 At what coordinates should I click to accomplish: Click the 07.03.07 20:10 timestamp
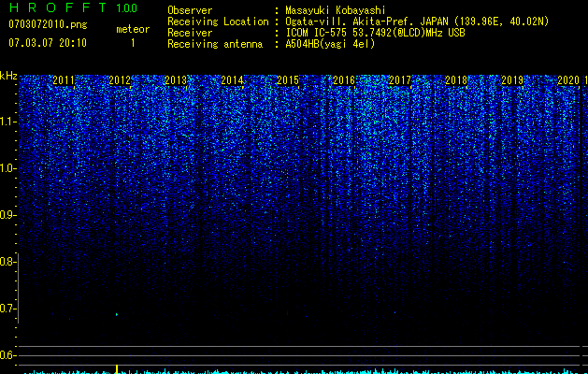(x=48, y=43)
